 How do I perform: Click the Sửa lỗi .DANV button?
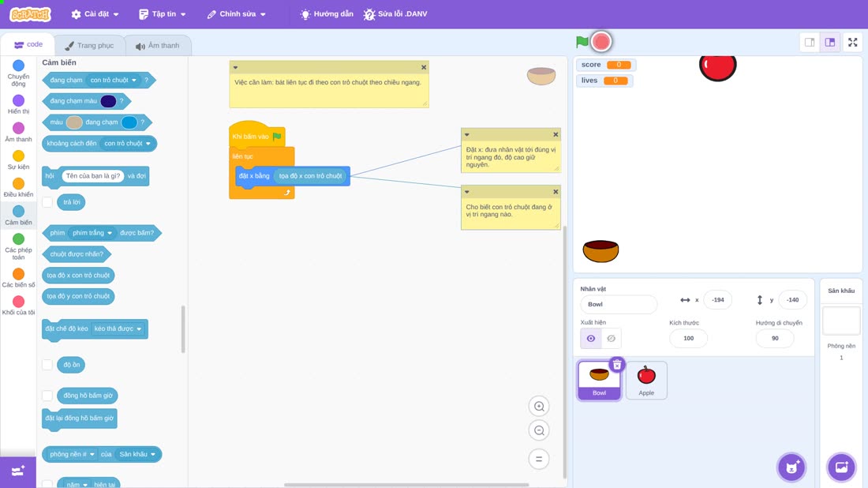coord(396,14)
